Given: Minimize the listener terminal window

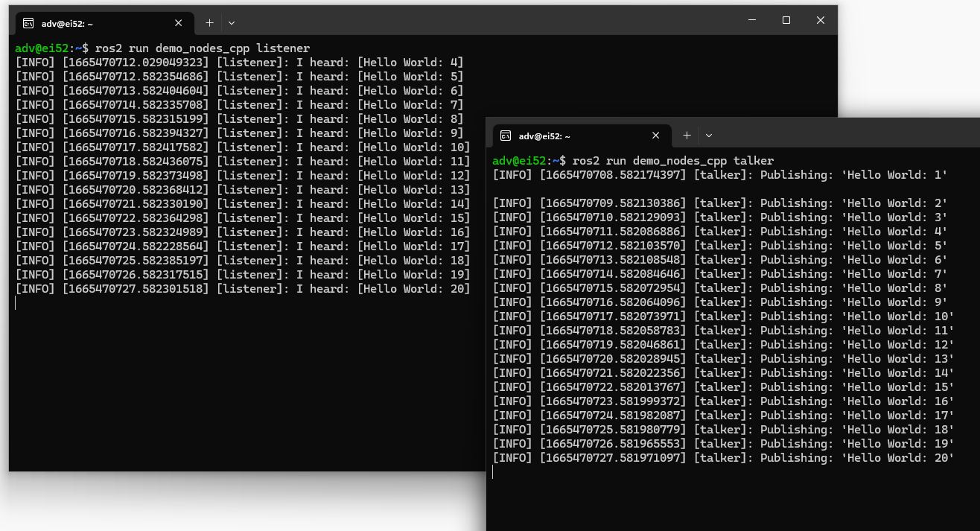Looking at the screenshot, I should point(752,20).
